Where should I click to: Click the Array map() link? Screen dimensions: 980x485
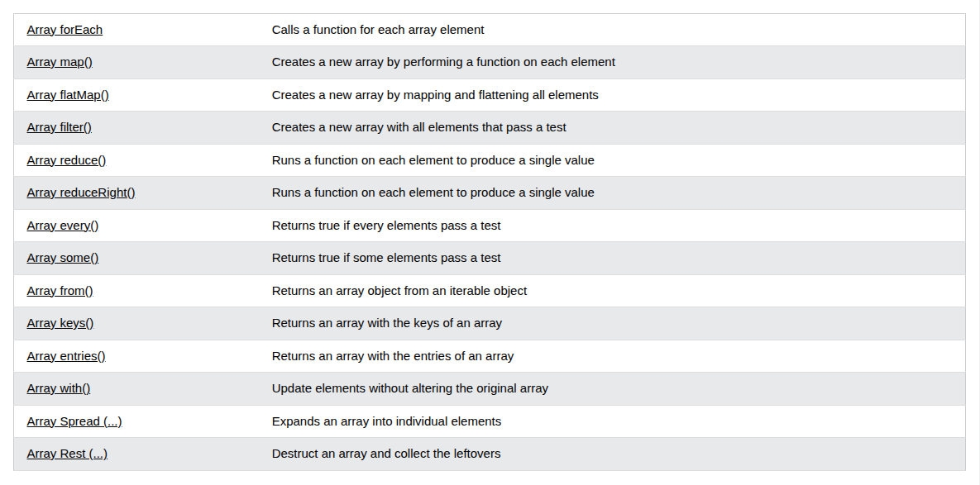point(59,62)
